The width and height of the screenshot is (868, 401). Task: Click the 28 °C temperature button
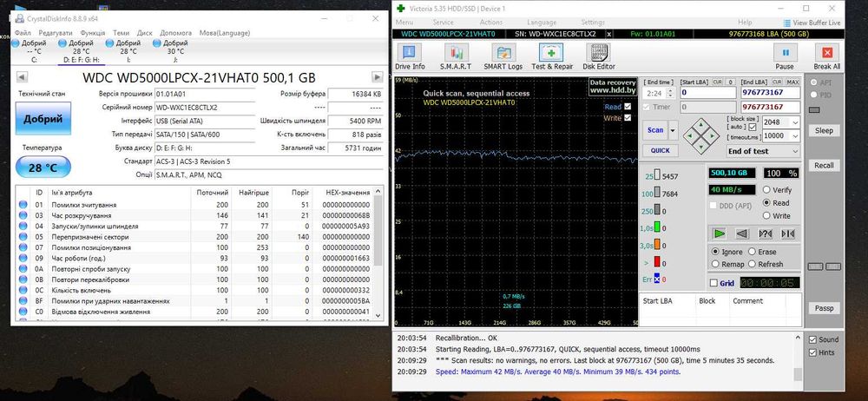coord(43,167)
